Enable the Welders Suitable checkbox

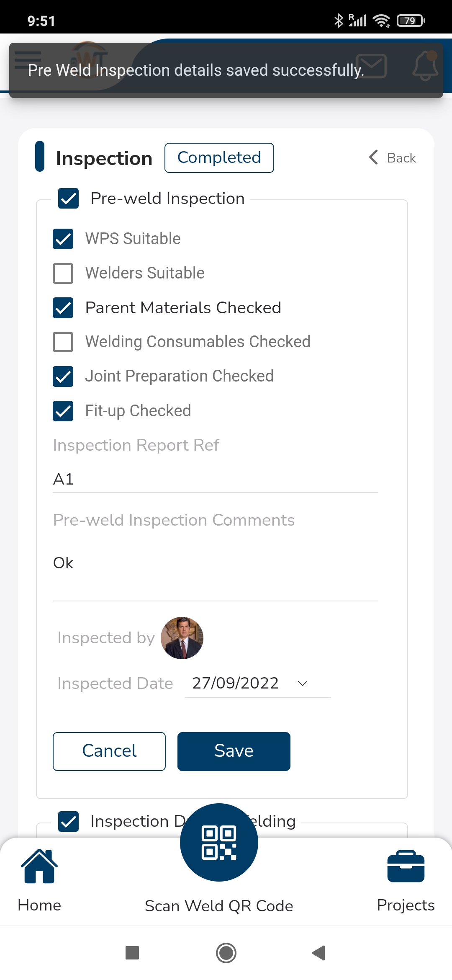[63, 273]
